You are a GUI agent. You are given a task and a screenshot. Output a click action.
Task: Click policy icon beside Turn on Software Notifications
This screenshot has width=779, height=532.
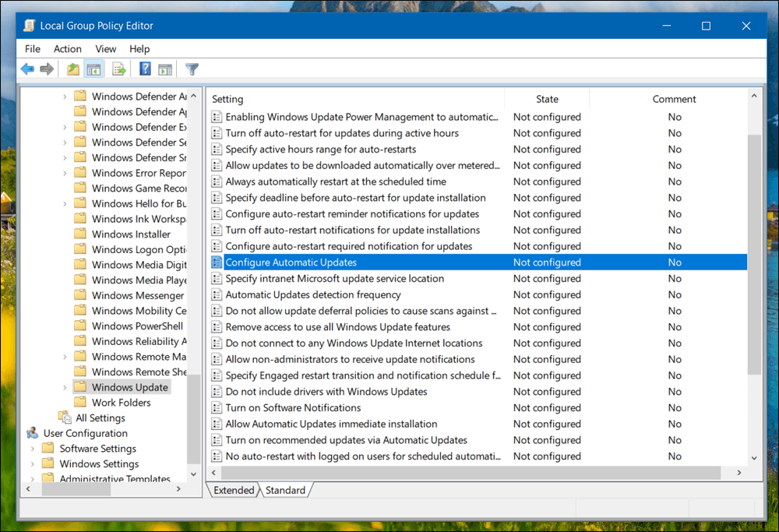(x=217, y=408)
